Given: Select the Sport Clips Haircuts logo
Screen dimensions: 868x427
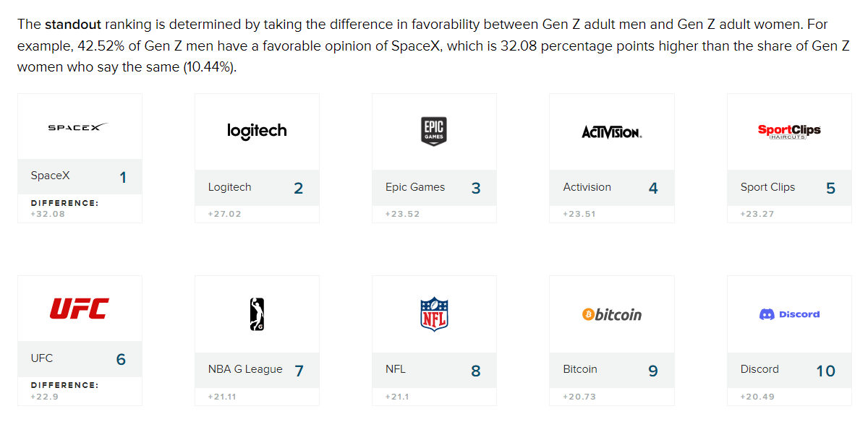Looking at the screenshot, I should click(x=789, y=131).
